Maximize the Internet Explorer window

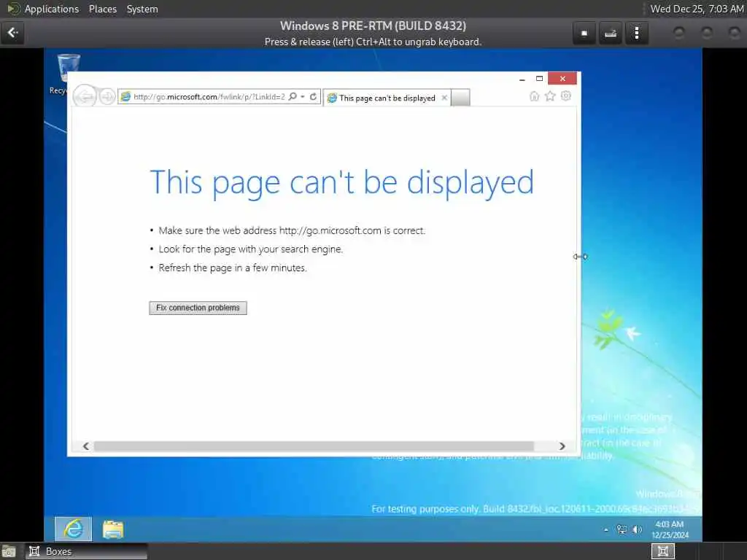click(539, 79)
